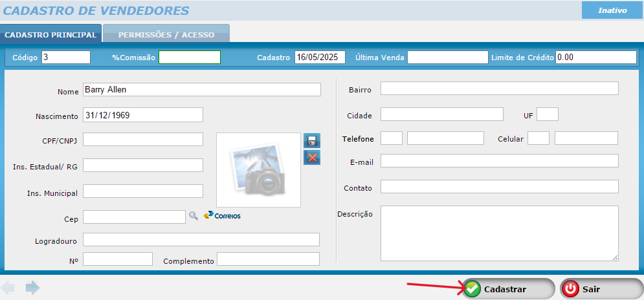Click the Nascimento date field

tap(143, 115)
